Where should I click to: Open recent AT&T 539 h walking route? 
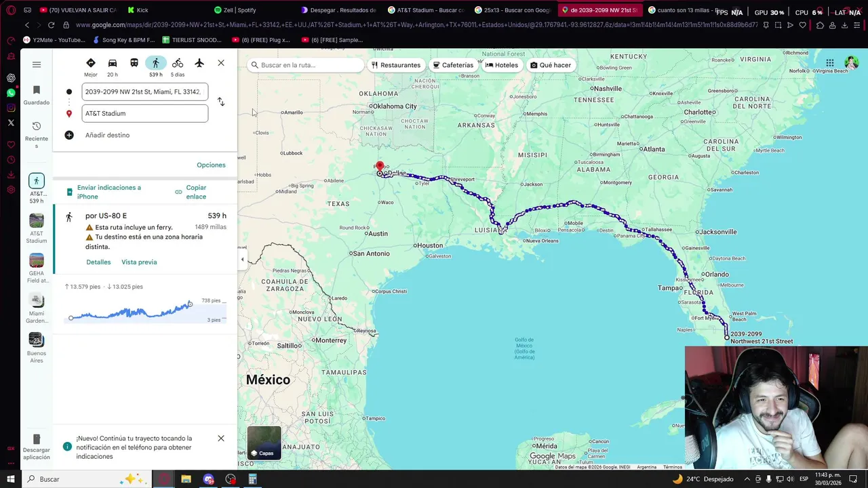pyautogui.click(x=37, y=188)
